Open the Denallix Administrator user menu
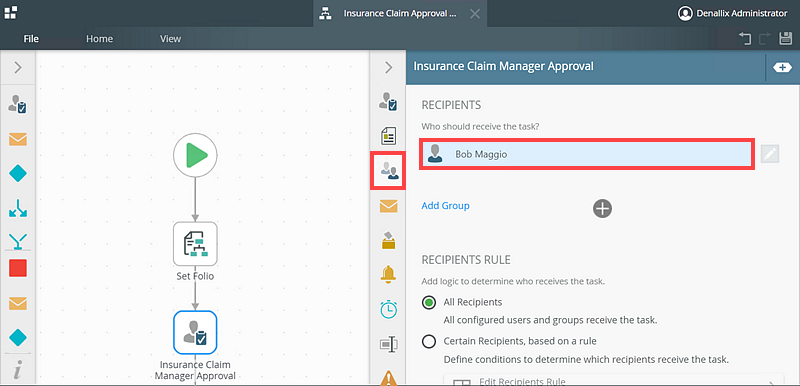Viewport: 800px width, 386px height. (732, 14)
